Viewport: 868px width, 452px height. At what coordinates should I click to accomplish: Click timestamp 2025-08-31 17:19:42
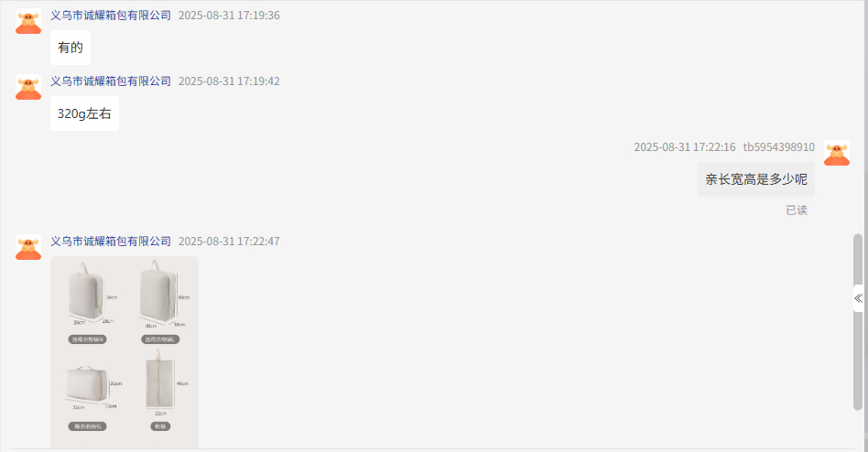pyautogui.click(x=229, y=81)
